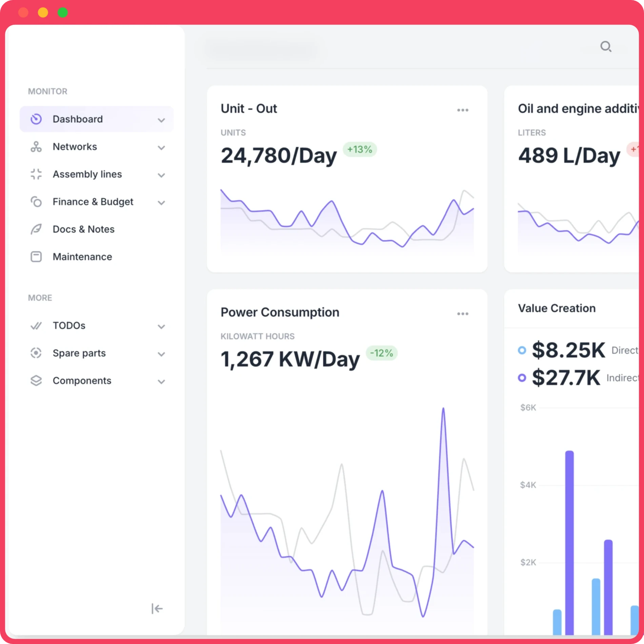Open the Maintenance page
Viewport: 644px width, 644px height.
[x=97, y=257]
